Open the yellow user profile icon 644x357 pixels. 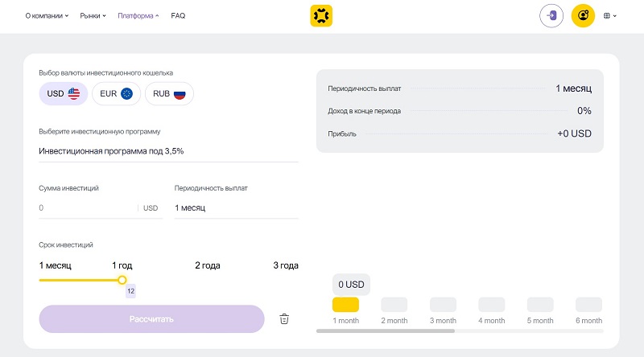(x=583, y=15)
